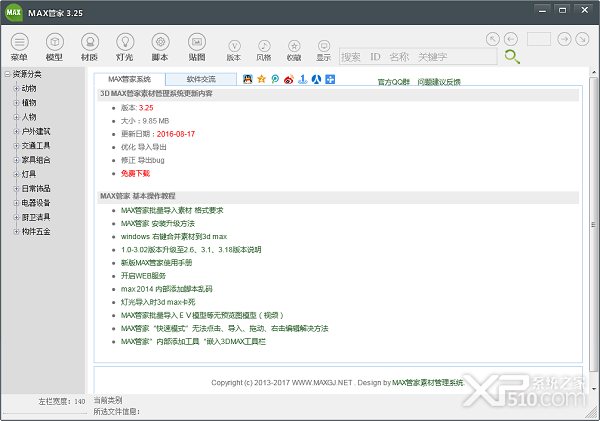Go to last page arrow (down-right)
This screenshot has height=421, width=600.
[582, 39]
